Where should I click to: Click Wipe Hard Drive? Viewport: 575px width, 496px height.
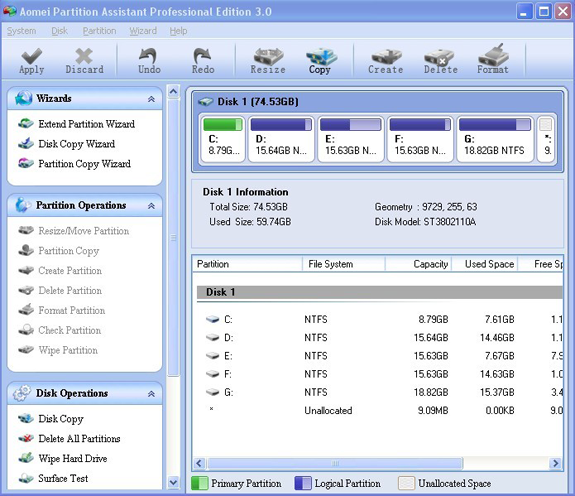(63, 458)
